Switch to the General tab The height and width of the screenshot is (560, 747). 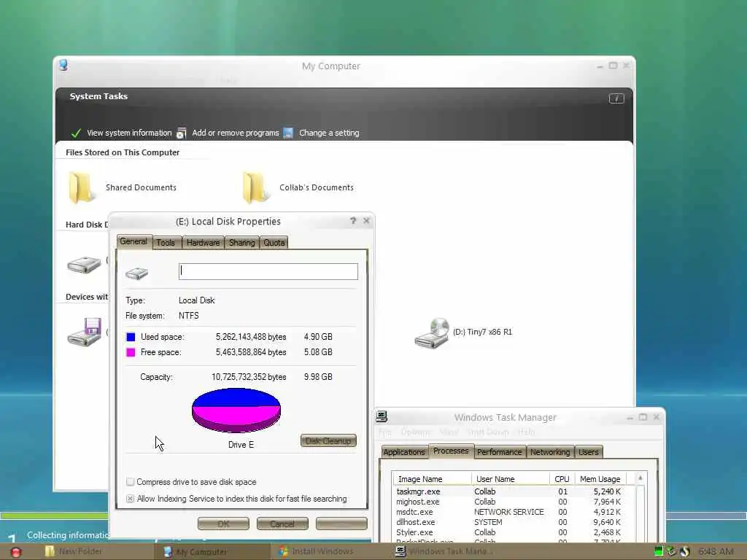point(133,241)
